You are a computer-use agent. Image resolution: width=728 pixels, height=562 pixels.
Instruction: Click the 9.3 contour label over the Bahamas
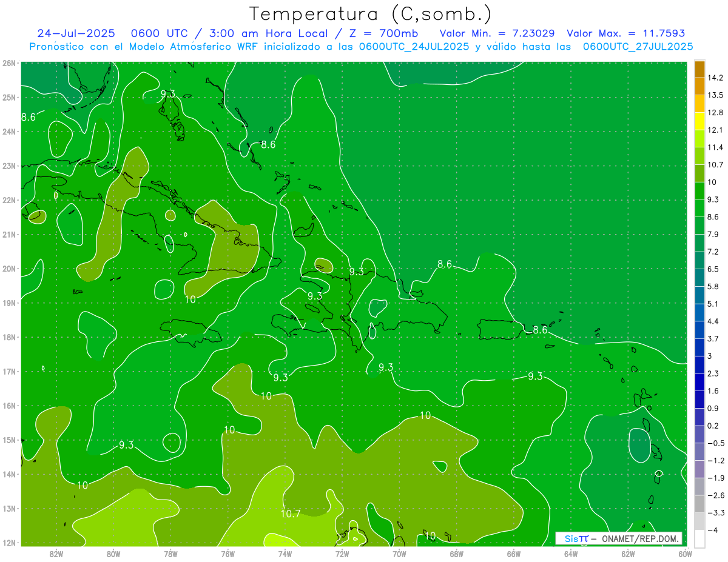167,93
